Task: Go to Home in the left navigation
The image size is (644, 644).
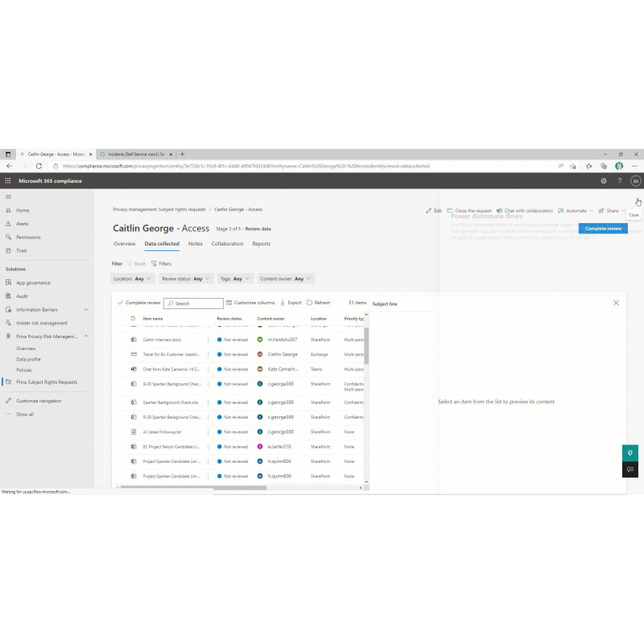Action: 23,210
